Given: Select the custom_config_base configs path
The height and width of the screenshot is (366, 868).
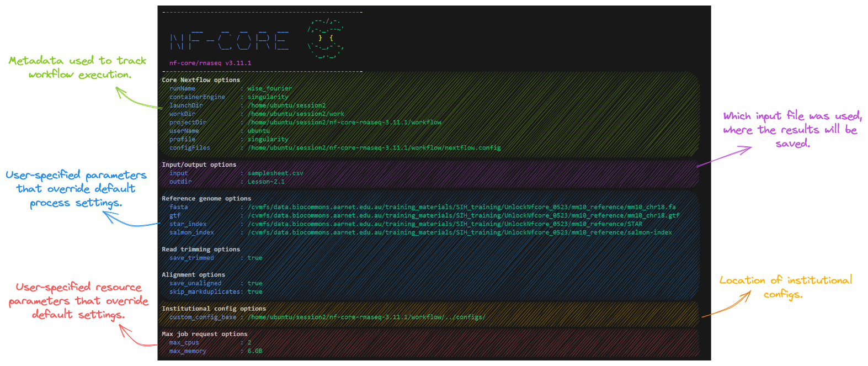Looking at the screenshot, I should click(x=367, y=317).
